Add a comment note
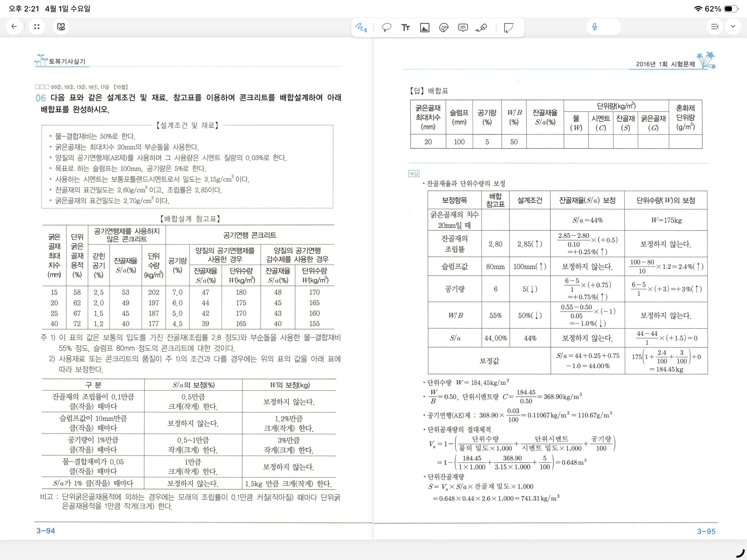The height and width of the screenshot is (560, 747). click(x=463, y=27)
